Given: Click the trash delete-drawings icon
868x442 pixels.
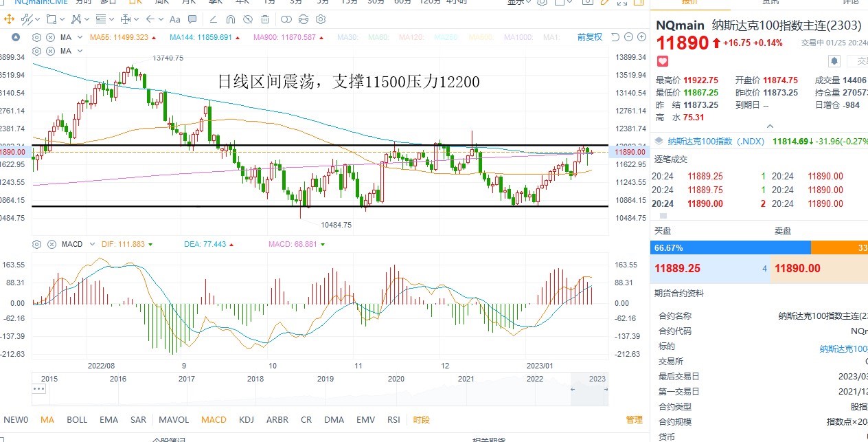Looking at the screenshot, I should [x=265, y=19].
